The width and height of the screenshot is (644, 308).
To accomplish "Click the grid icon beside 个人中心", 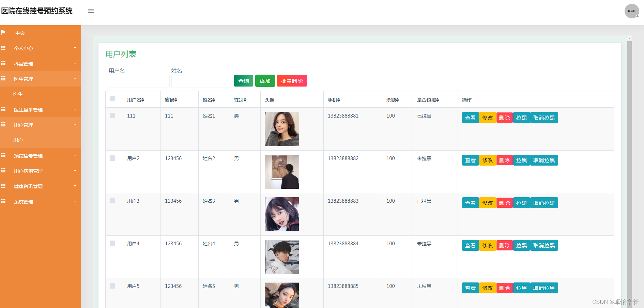I will pos(3,48).
